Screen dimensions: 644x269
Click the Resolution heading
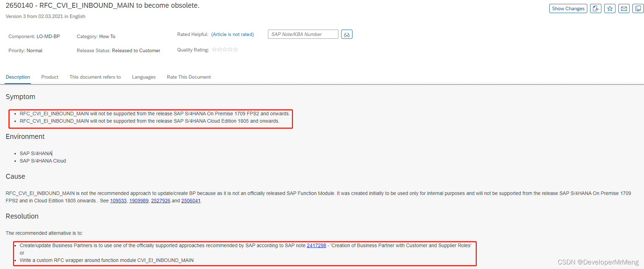point(22,216)
